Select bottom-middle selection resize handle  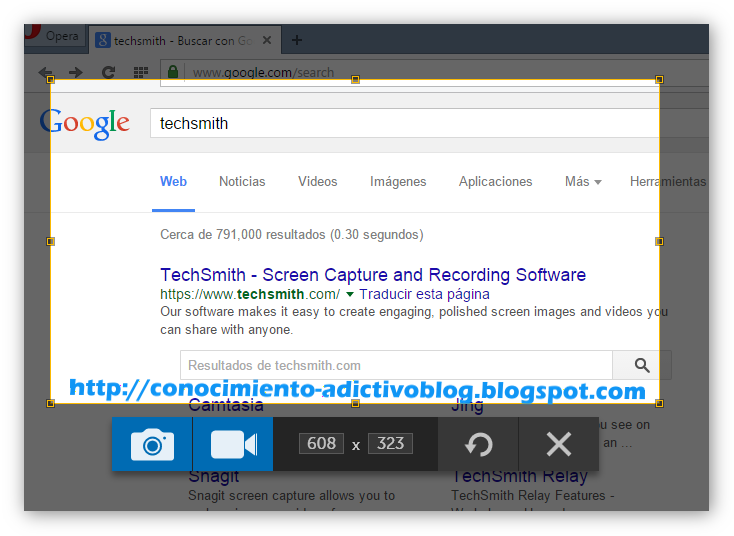(x=355, y=404)
